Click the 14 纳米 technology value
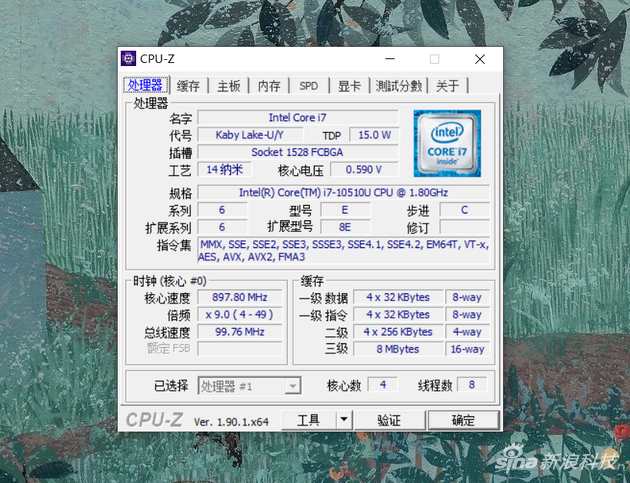This screenshot has width=630, height=483. tap(225, 170)
